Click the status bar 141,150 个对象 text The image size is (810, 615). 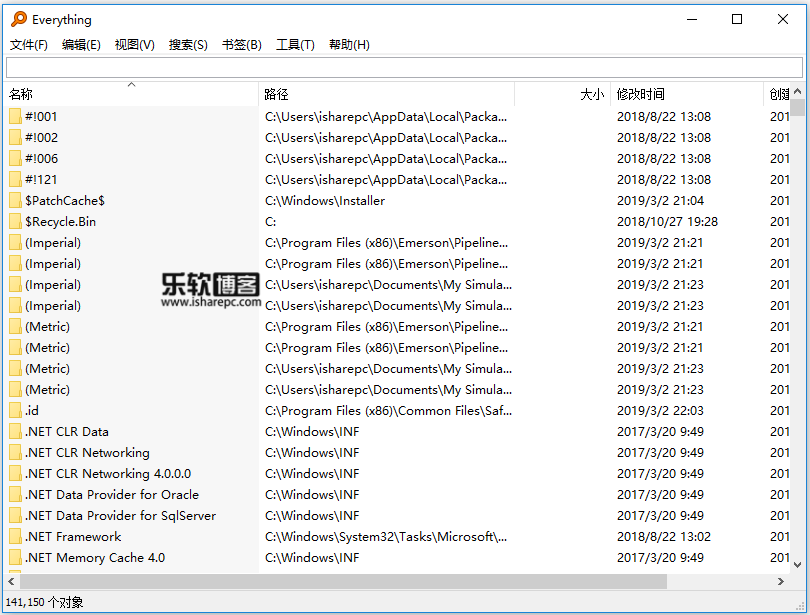(44, 603)
